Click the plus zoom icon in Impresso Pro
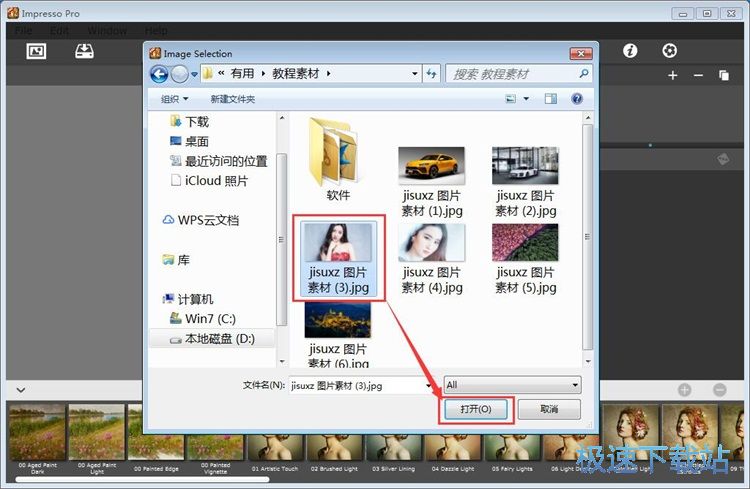The width and height of the screenshot is (750, 489). point(673,75)
